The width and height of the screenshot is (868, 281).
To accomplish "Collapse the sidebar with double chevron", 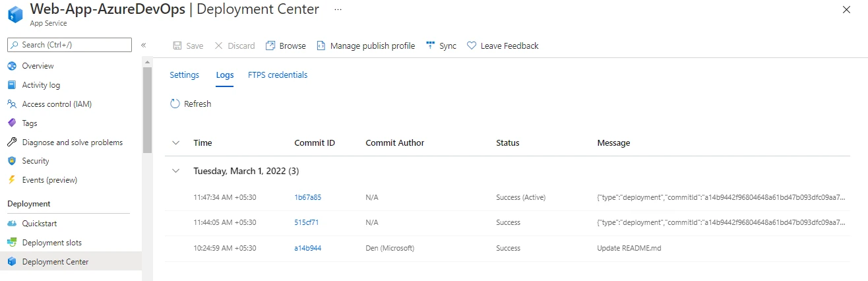I will [143, 45].
